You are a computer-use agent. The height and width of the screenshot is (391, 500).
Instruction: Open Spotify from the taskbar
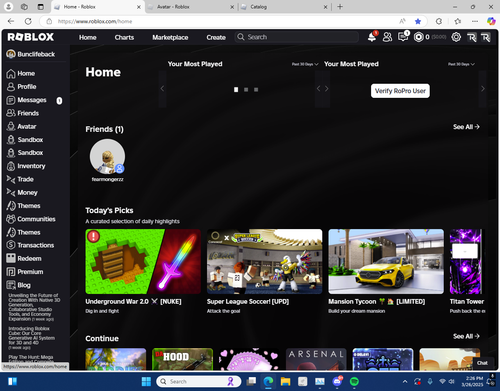pyautogui.click(x=354, y=381)
